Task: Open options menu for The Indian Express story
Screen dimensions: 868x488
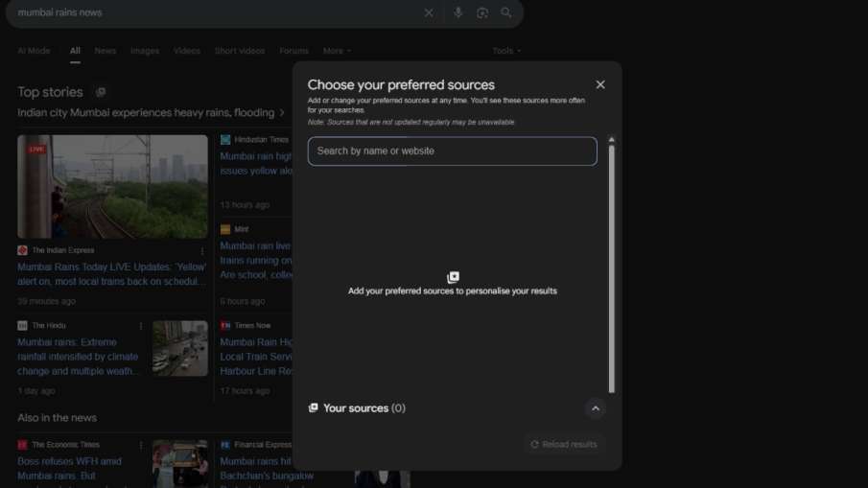Action: (202, 250)
